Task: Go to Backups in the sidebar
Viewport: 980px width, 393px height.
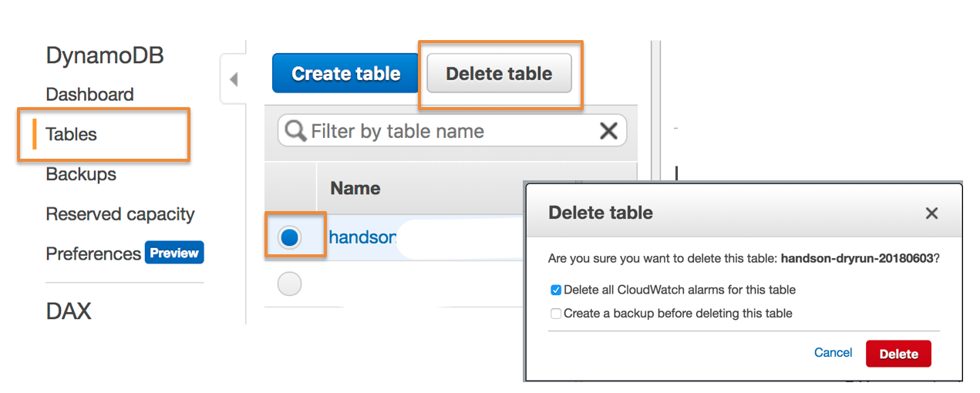Action: (81, 174)
